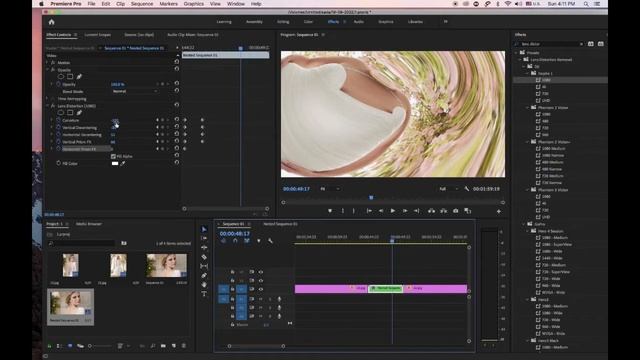This screenshot has width=640, height=360.
Task: Toggle the lock on the V1 track
Action: coord(232,289)
